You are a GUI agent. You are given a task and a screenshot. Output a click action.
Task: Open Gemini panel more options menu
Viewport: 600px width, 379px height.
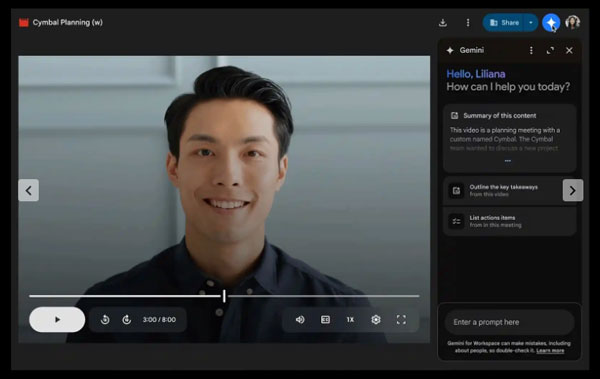pyautogui.click(x=531, y=51)
